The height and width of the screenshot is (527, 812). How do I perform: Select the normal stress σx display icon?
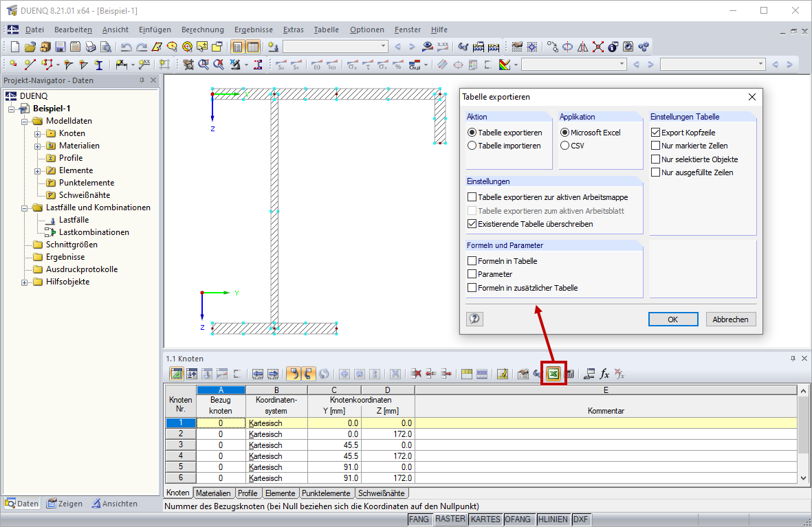point(352,64)
